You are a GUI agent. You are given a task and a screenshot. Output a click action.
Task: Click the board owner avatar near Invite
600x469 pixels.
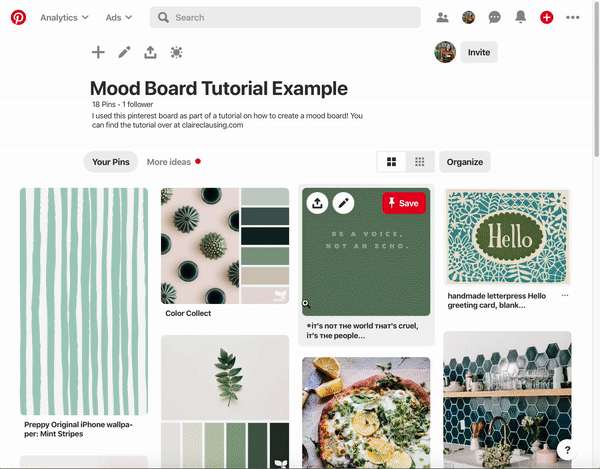pyautogui.click(x=445, y=52)
